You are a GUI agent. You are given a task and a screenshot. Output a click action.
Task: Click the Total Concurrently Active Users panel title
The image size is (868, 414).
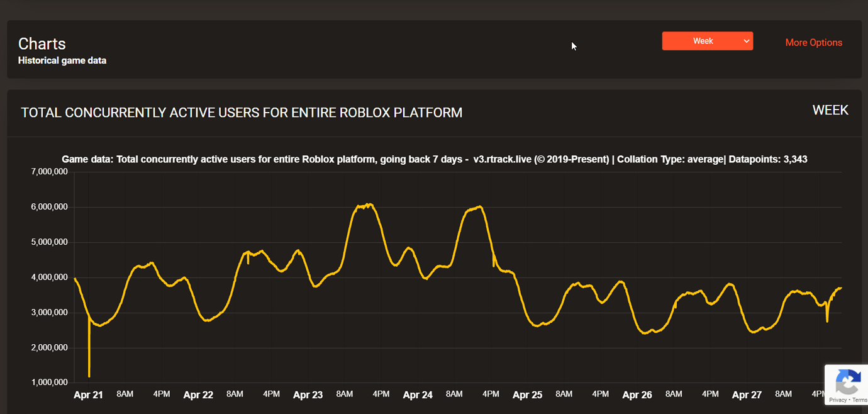242,113
